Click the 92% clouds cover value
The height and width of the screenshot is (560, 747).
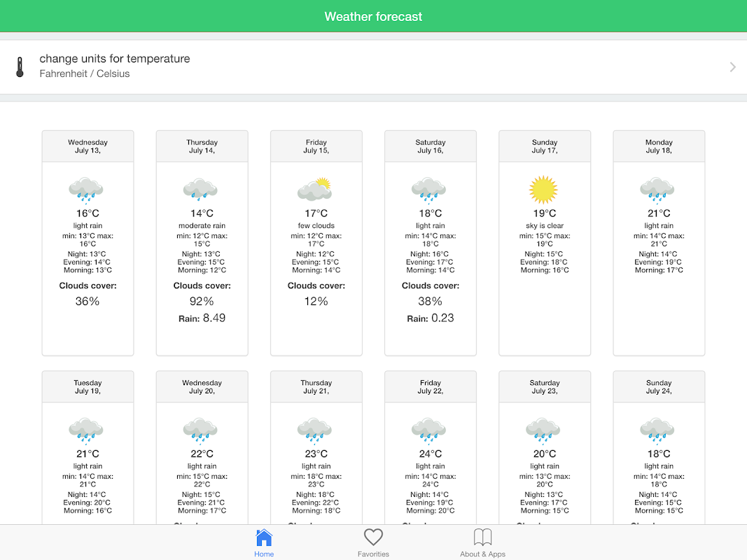[202, 302]
